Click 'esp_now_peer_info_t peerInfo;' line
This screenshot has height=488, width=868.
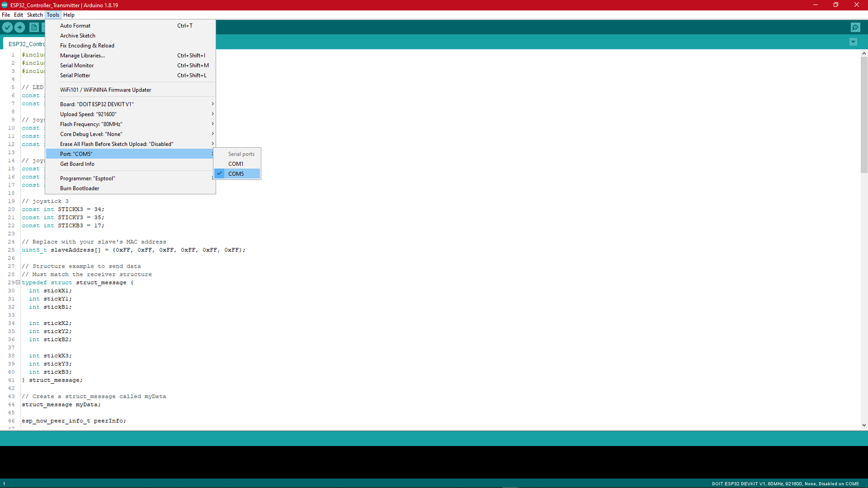74,421
